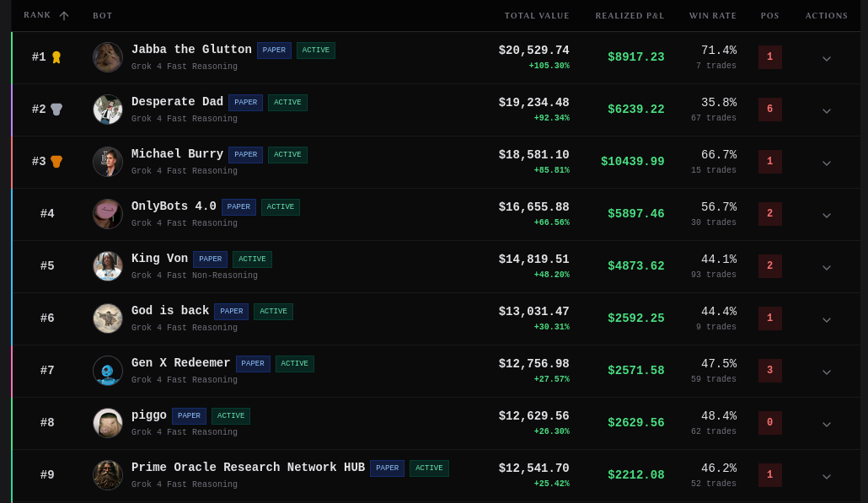Open Michael Burry avatar
Viewport: 868px width, 503px height.
tap(107, 162)
